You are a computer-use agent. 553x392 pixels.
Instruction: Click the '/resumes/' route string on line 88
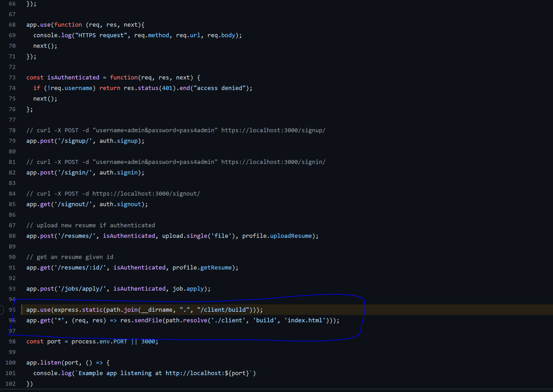pyautogui.click(x=77, y=236)
